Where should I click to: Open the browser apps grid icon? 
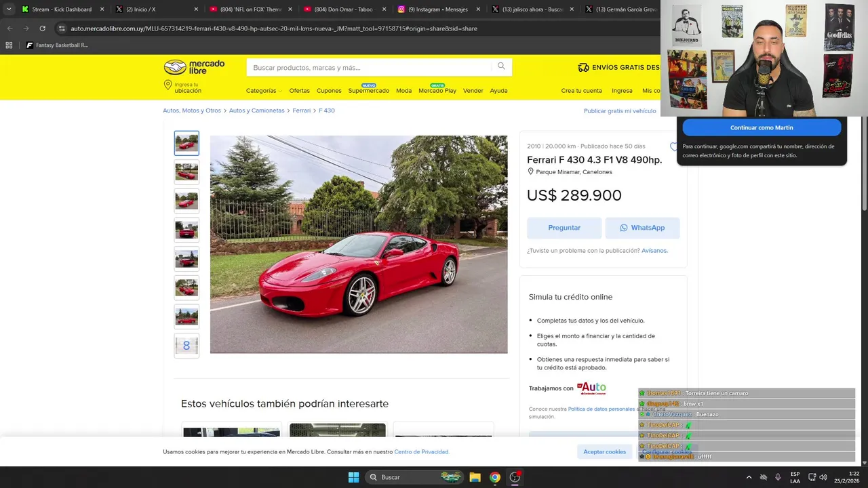tap(9, 45)
